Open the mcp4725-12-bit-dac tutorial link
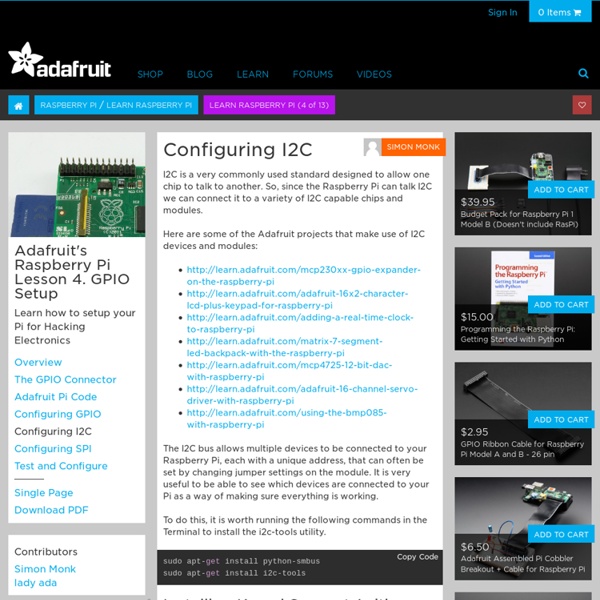Viewport: 600px width, 600px height. click(x=289, y=370)
